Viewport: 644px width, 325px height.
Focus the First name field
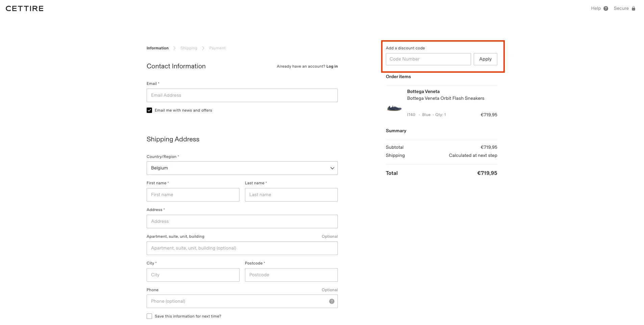tap(193, 195)
